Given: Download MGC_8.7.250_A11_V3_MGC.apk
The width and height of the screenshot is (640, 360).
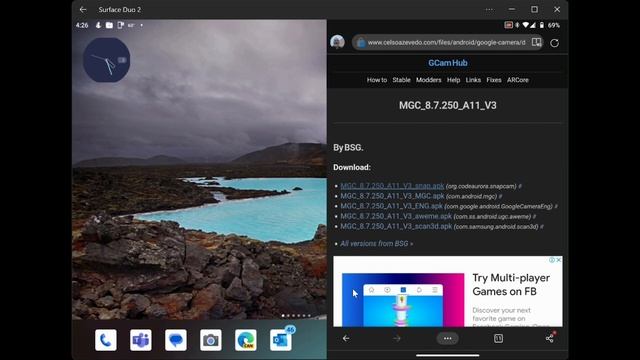Looking at the screenshot, I should pyautogui.click(x=392, y=196).
